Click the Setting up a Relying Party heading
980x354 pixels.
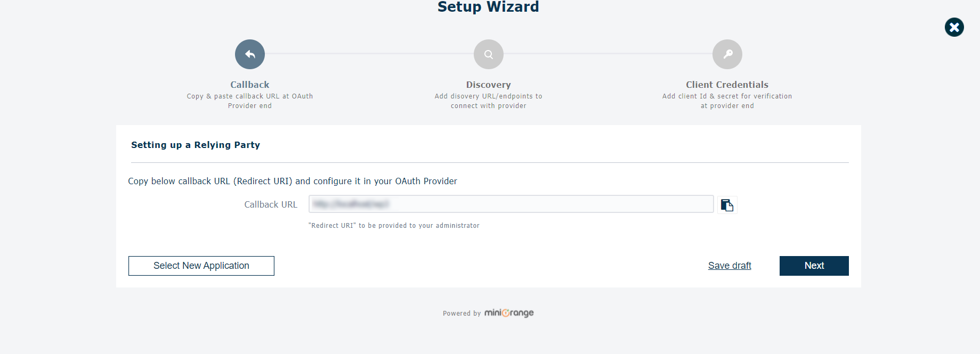[x=196, y=145]
